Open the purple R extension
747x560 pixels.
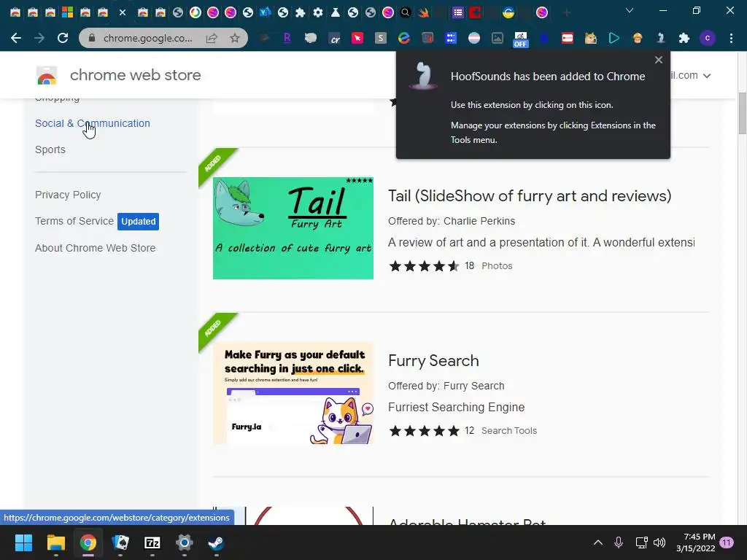(287, 38)
